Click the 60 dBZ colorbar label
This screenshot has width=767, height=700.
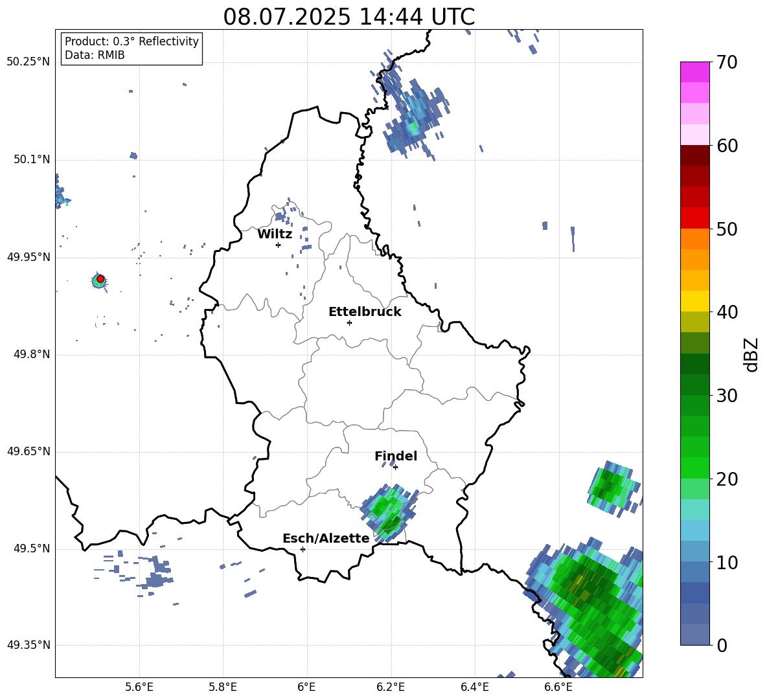coord(726,146)
